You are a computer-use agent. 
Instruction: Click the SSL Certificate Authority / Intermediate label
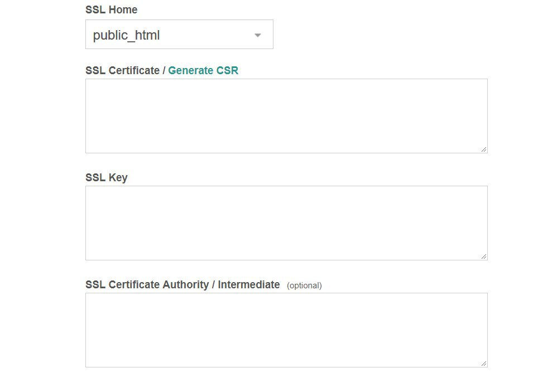pos(182,284)
